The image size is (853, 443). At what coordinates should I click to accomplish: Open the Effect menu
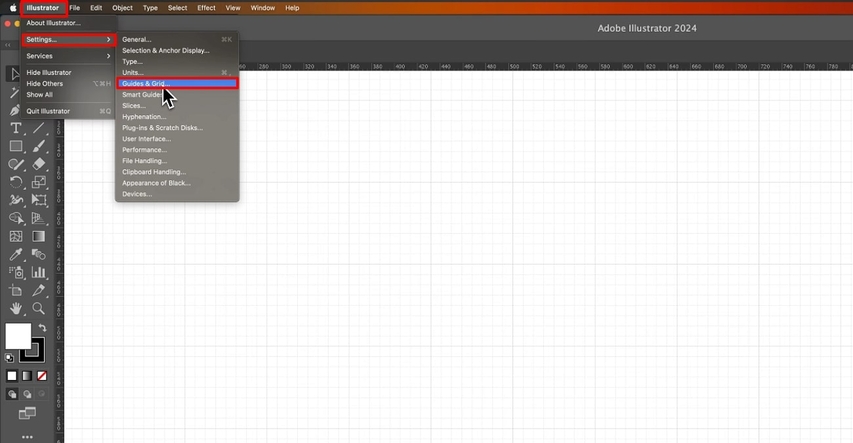(x=206, y=8)
